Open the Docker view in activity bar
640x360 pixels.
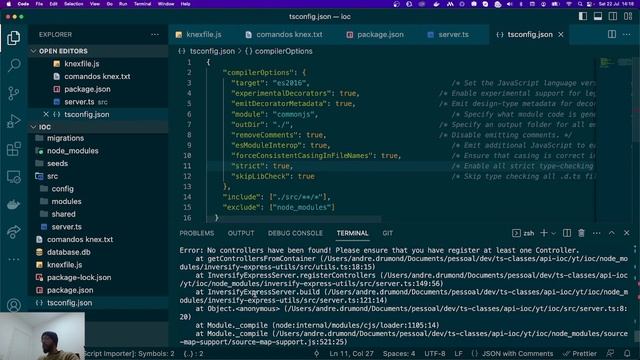pos(13,204)
